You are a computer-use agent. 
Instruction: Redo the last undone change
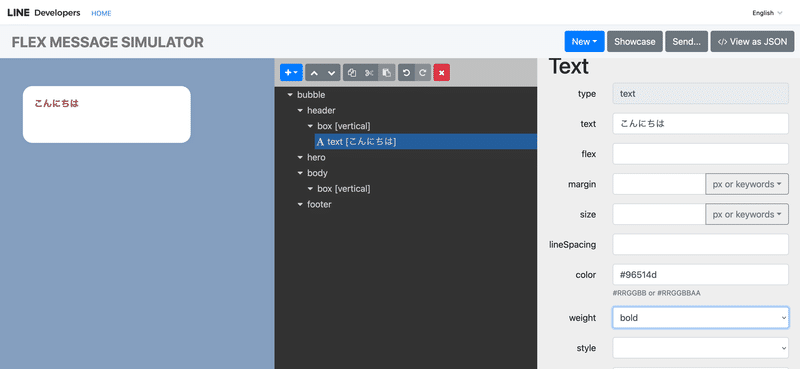[x=423, y=72]
